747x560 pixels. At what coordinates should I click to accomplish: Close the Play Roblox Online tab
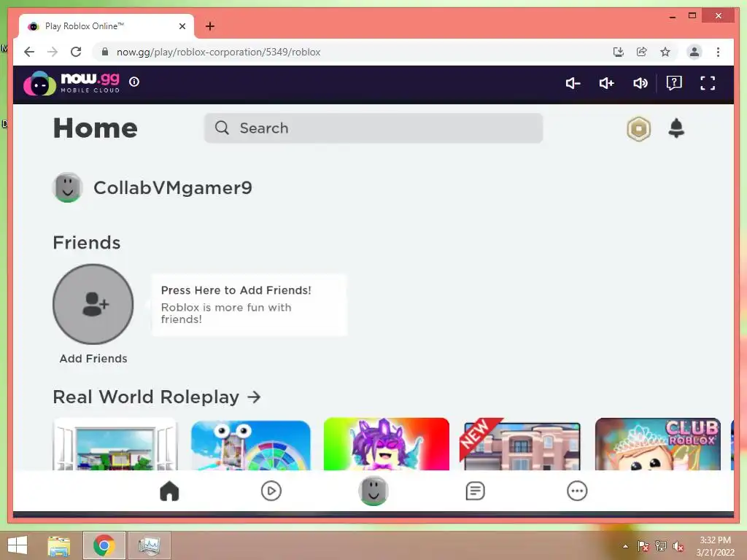click(x=182, y=26)
